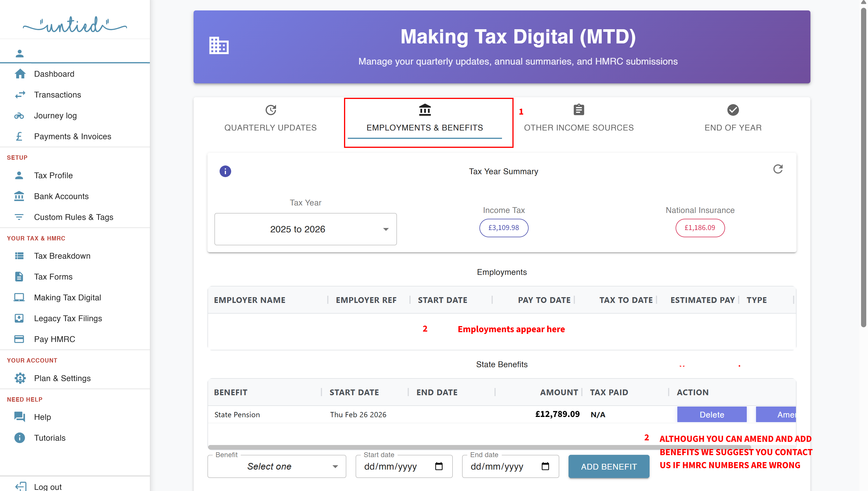This screenshot has width=868, height=491.
Task: Open the start date calendar picker
Action: coord(438,466)
